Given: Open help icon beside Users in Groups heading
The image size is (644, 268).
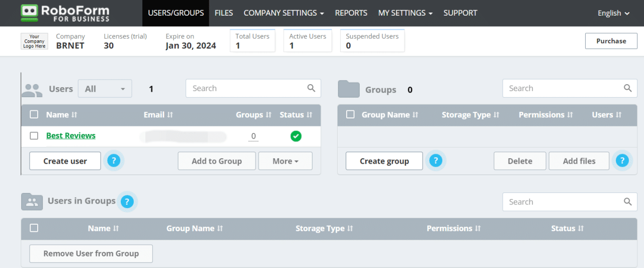Looking at the screenshot, I should tap(127, 202).
